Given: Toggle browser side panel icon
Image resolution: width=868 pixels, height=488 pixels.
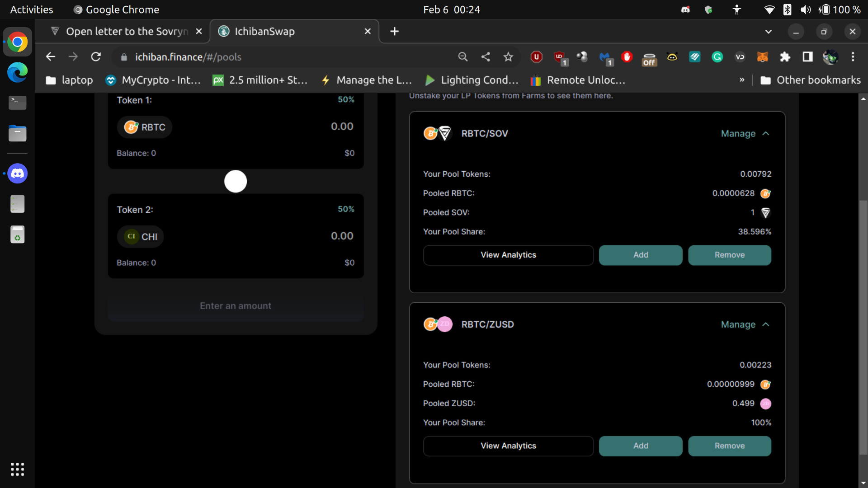Looking at the screenshot, I should (807, 57).
